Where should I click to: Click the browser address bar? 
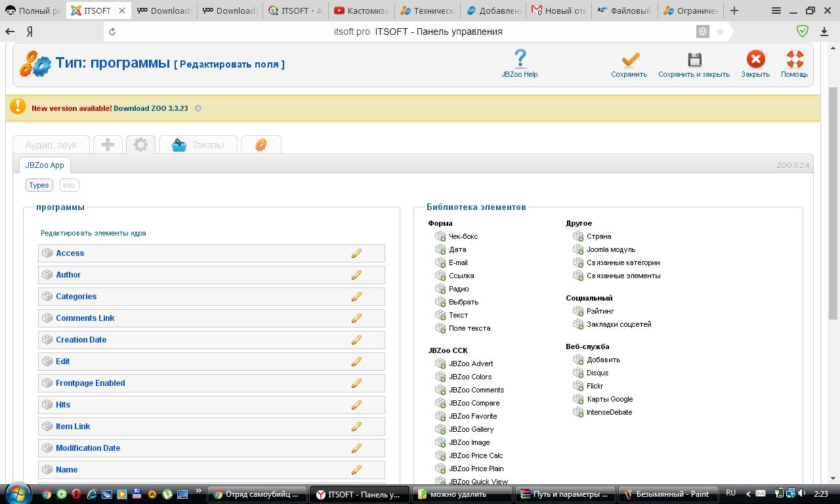[x=407, y=31]
